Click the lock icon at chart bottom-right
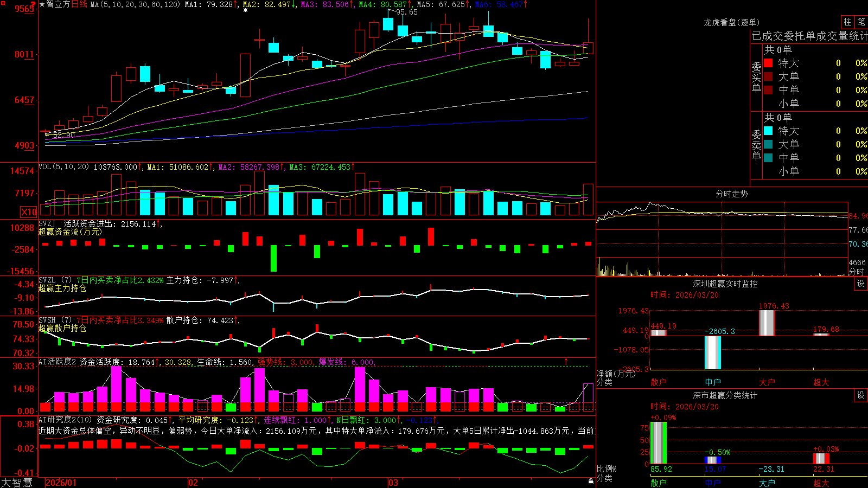This screenshot has width=868, height=488. [591, 481]
